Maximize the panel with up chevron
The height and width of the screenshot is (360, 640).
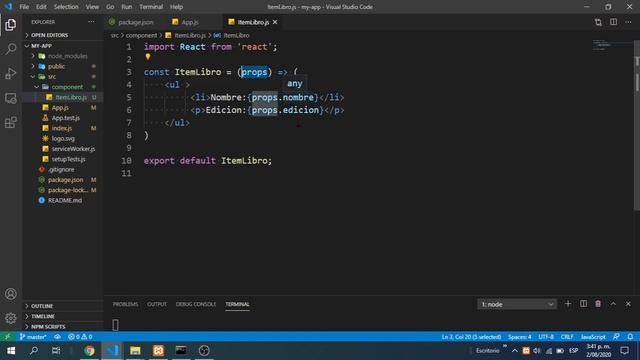pyautogui.click(x=613, y=304)
